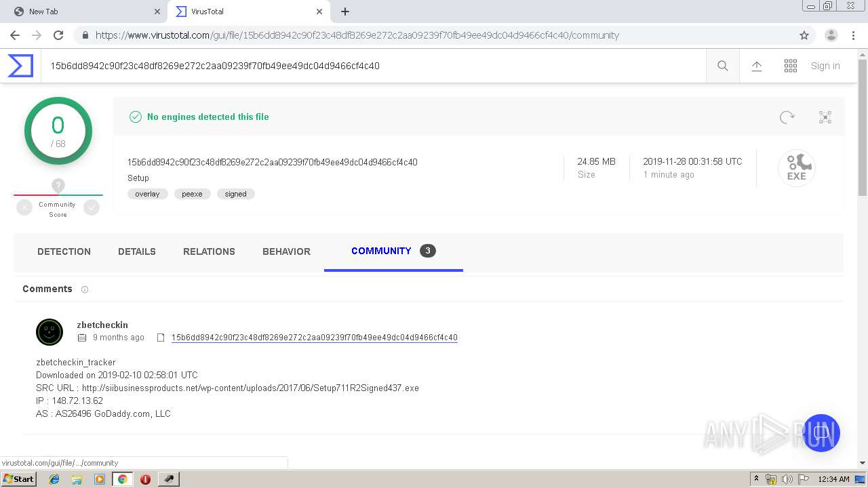Open the file hash link in comment

coord(315,338)
